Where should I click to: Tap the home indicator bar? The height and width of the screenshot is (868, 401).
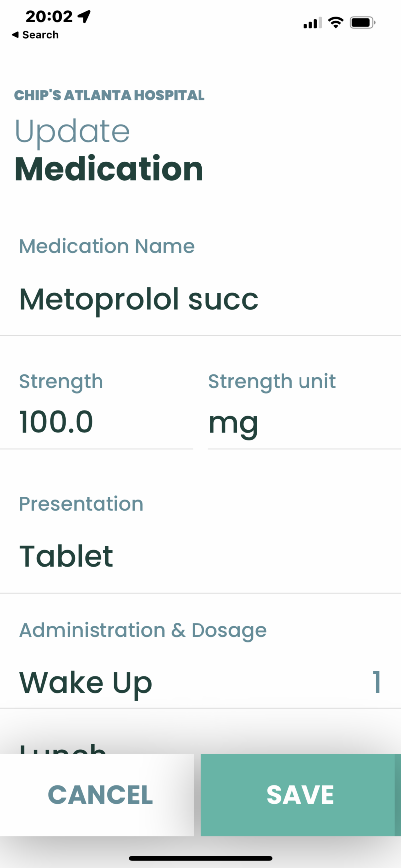(x=200, y=858)
